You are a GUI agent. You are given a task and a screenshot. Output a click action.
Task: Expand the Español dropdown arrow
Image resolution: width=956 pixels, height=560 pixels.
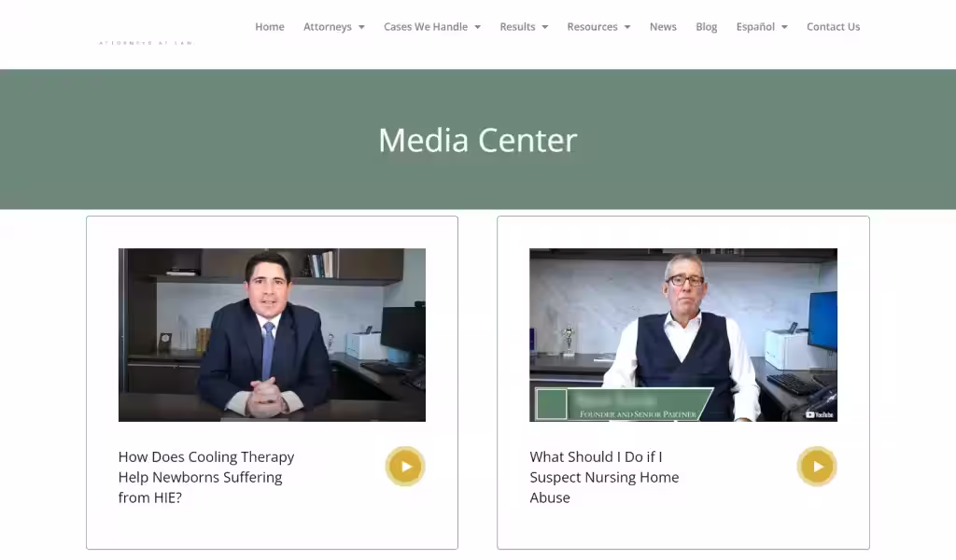tap(784, 27)
